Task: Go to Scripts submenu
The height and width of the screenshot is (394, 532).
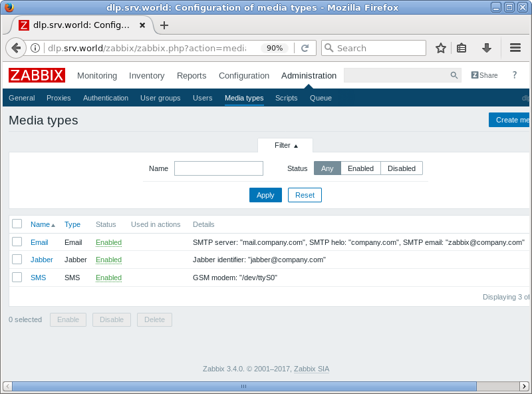Action: tap(287, 98)
